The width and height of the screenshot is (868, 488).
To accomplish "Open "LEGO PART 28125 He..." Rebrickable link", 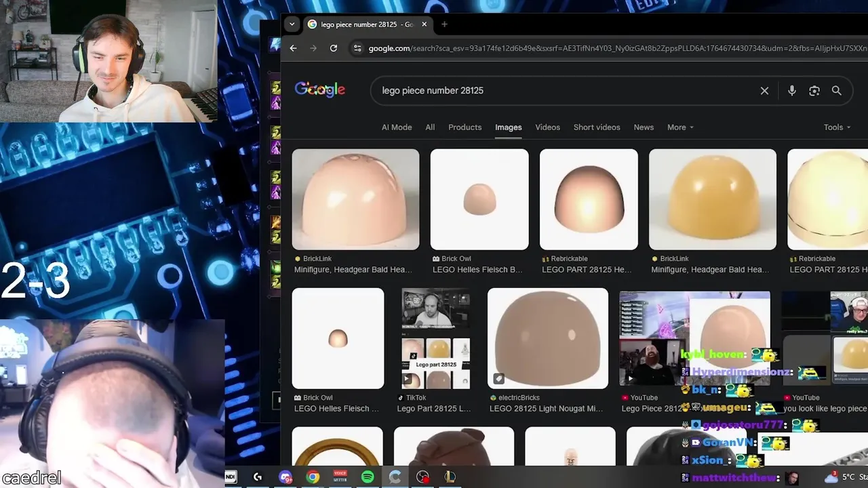I will (587, 270).
